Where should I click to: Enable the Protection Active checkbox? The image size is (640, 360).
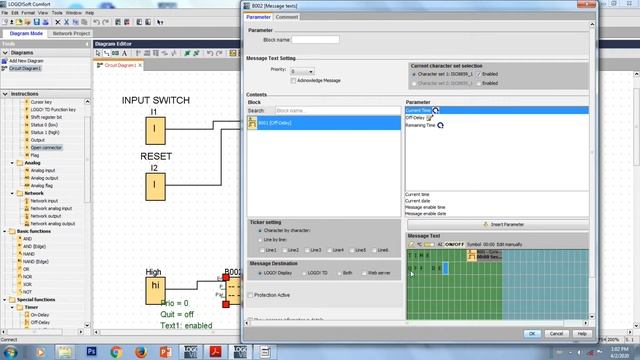[x=251, y=295]
